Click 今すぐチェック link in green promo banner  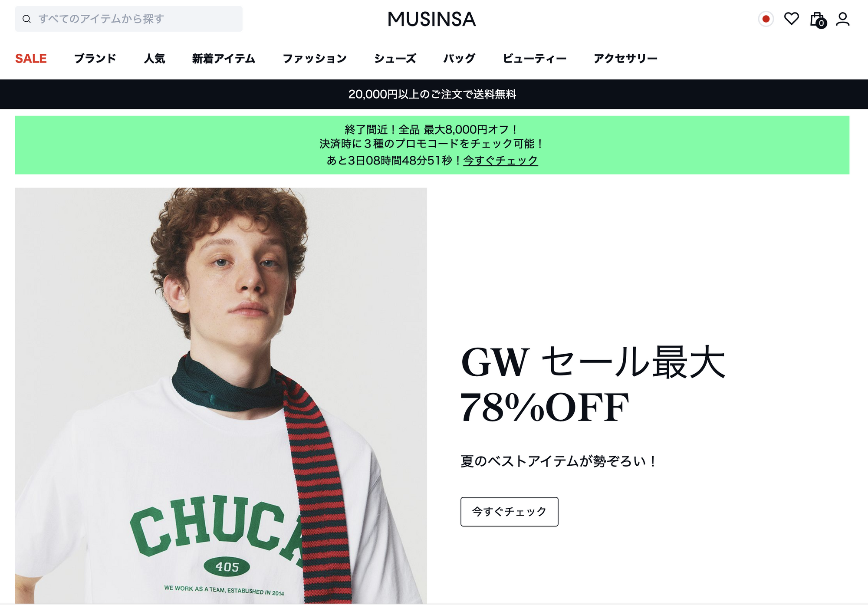500,161
